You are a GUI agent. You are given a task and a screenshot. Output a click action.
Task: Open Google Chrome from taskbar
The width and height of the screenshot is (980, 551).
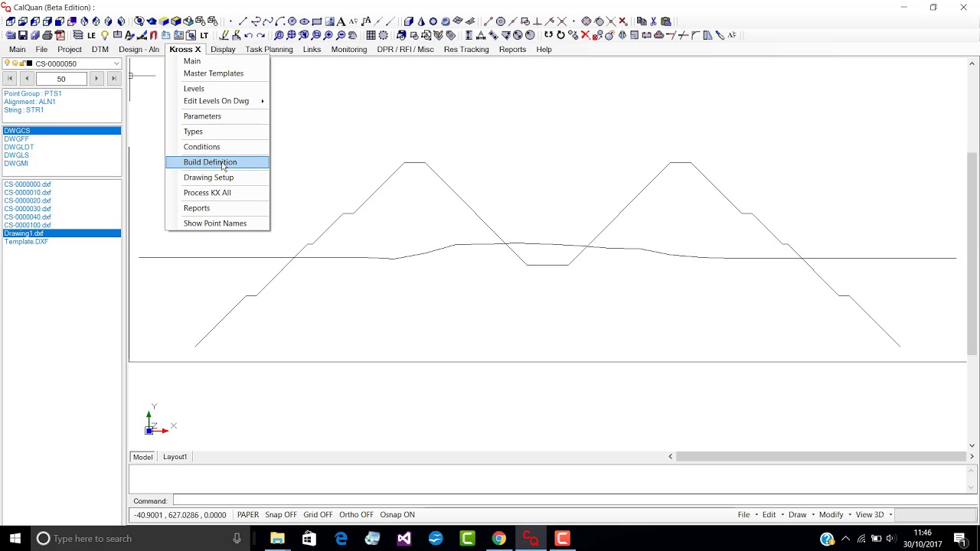498,539
